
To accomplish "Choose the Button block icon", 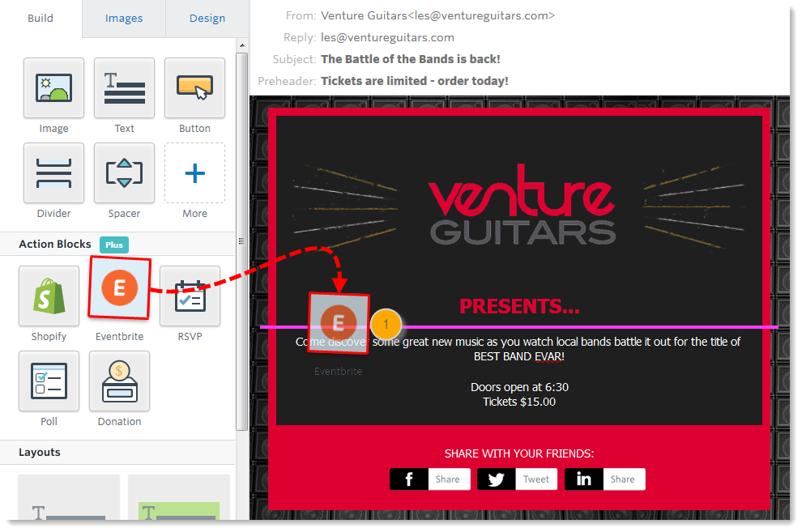I will [195, 88].
